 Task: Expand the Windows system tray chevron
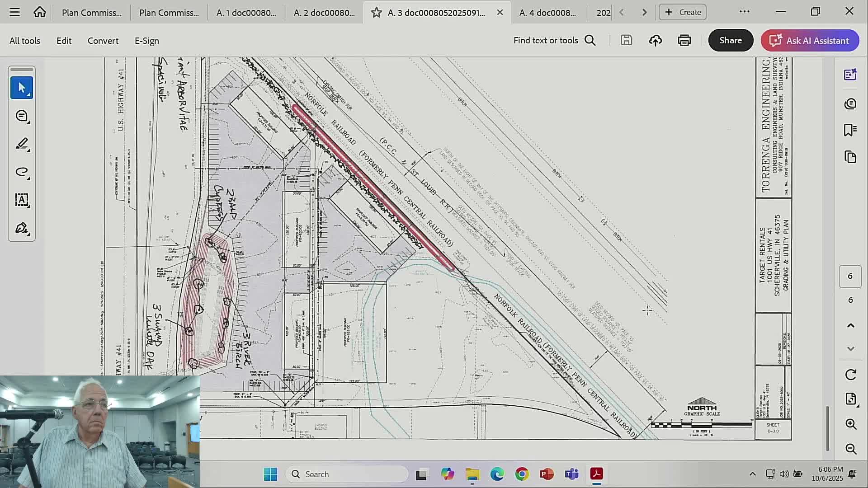click(x=752, y=474)
